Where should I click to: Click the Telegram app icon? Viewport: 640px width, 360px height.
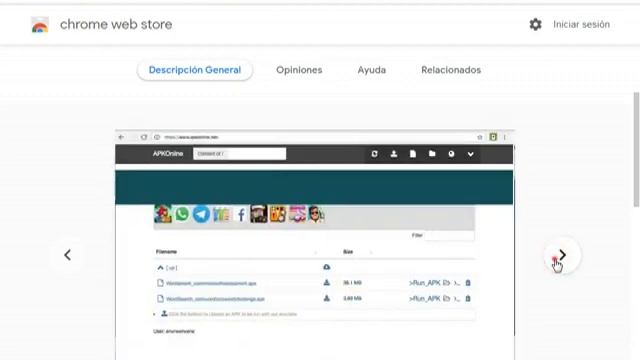coord(201,214)
